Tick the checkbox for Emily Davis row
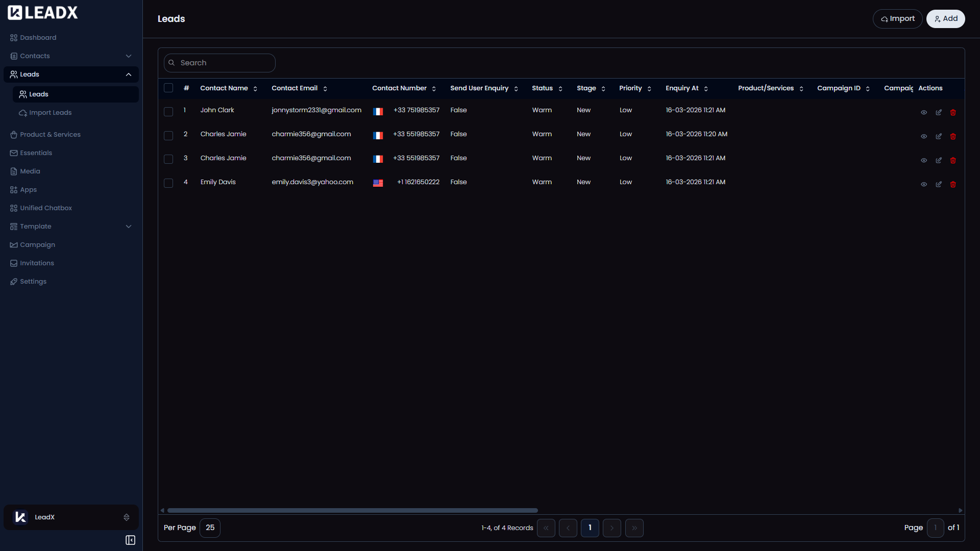 168,183
